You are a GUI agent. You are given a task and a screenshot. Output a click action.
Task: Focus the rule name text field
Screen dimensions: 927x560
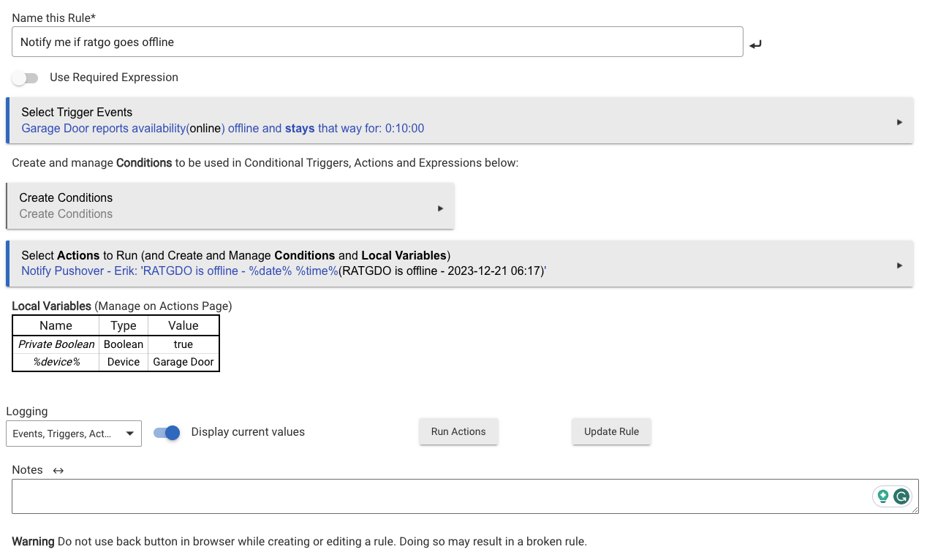pos(377,42)
